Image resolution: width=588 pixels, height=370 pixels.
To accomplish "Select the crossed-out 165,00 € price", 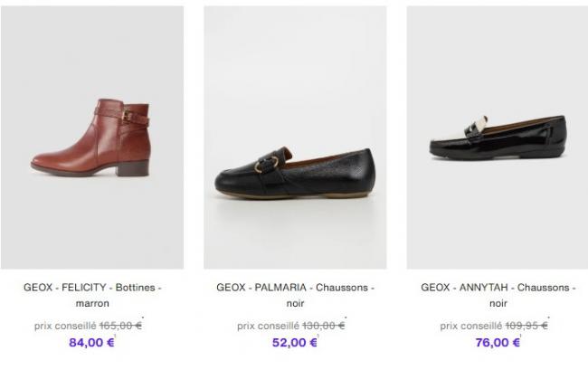I will coord(120,325).
